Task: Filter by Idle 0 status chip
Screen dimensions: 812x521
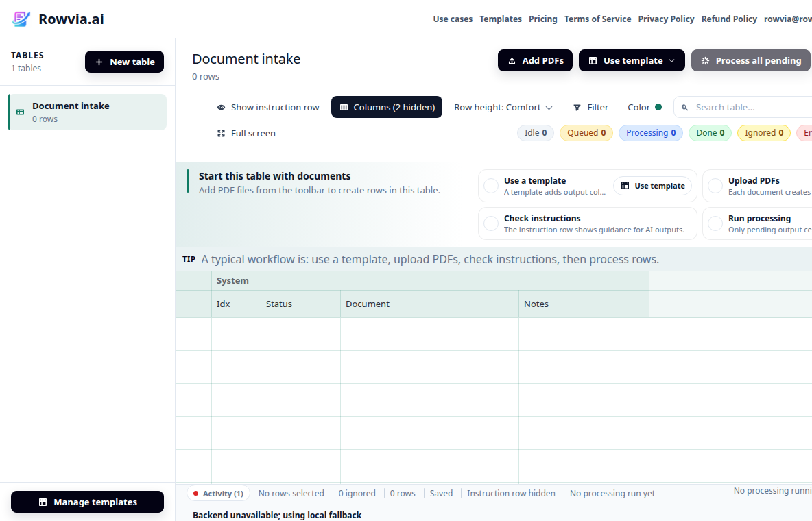Action: pos(536,133)
